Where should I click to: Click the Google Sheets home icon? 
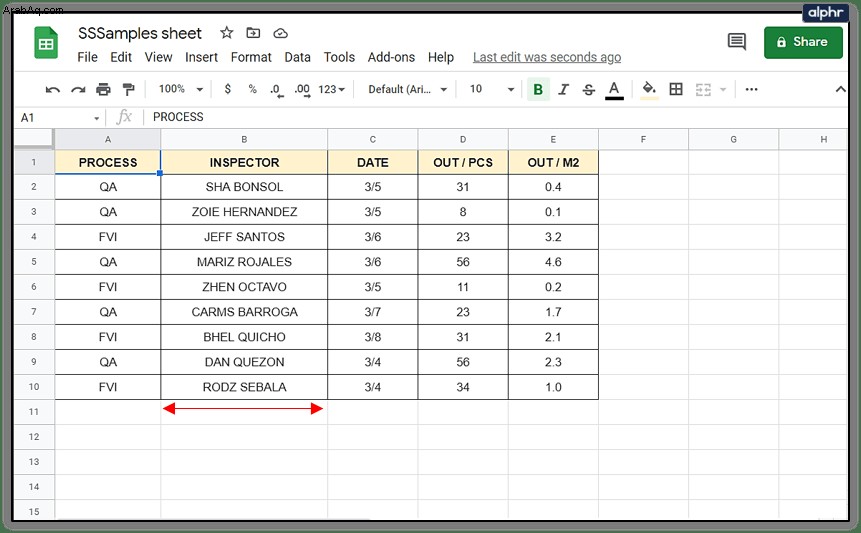(x=46, y=42)
